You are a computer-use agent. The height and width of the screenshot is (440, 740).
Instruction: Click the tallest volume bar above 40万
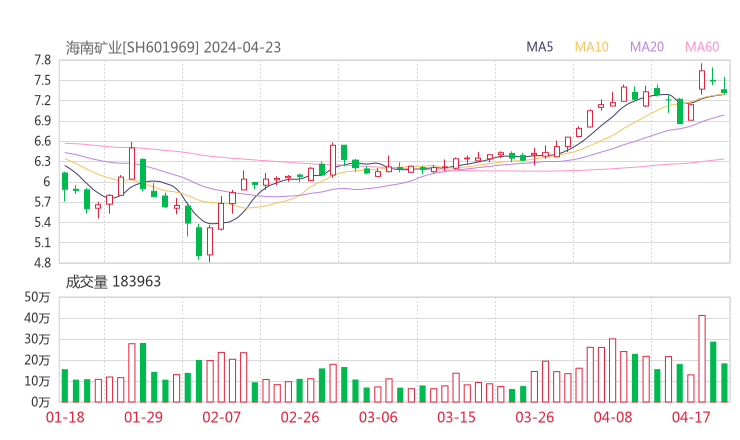pos(702,359)
